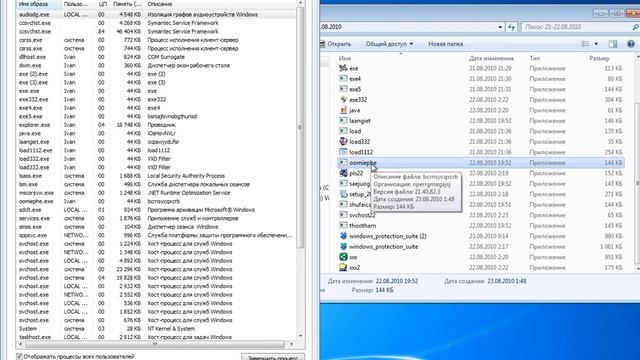
Task: Click the search magnifier icon in Explorer
Action: [x=635, y=27]
